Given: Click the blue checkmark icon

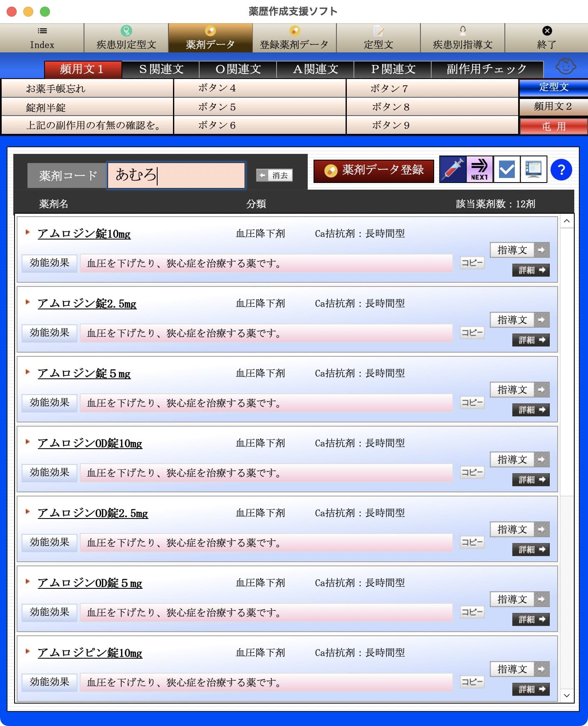Looking at the screenshot, I should [506, 169].
